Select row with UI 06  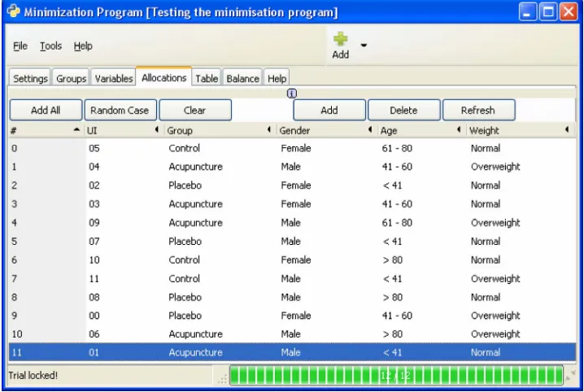point(292,334)
